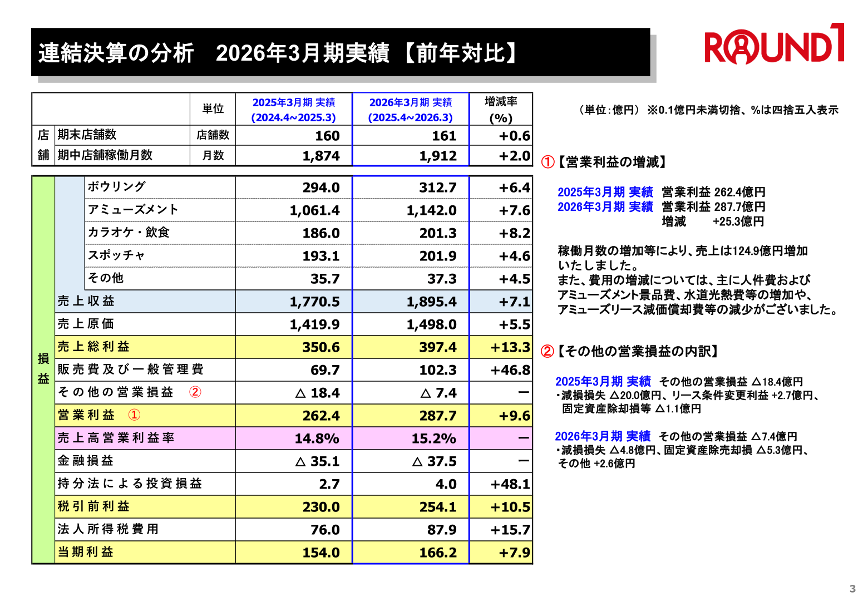Click the 売上総利益 row label
The image size is (868, 601).
pyautogui.click(x=93, y=347)
